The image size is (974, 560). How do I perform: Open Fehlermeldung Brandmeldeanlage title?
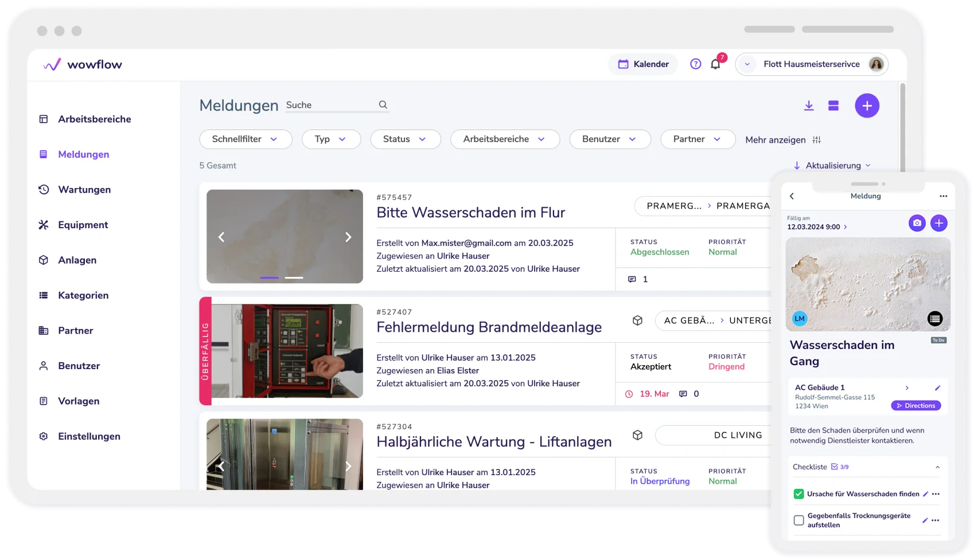coord(489,327)
